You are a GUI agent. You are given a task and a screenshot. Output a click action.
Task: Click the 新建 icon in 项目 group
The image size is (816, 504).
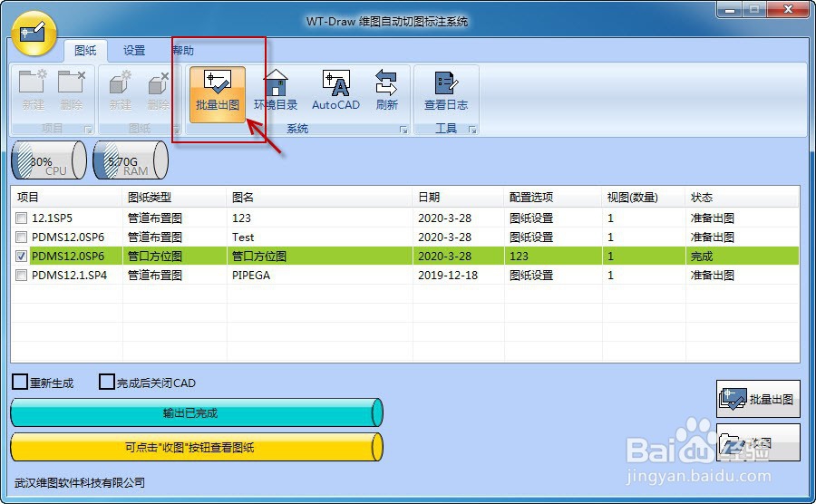(33, 90)
